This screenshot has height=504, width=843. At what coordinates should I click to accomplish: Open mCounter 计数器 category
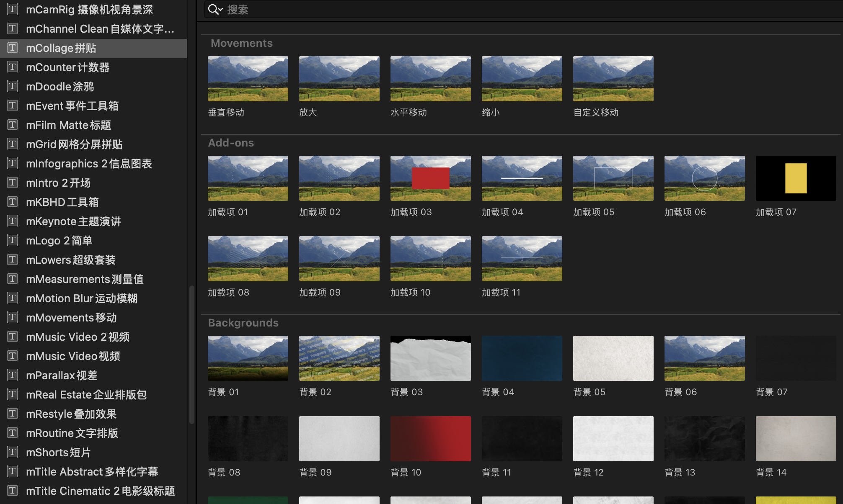tap(93, 67)
